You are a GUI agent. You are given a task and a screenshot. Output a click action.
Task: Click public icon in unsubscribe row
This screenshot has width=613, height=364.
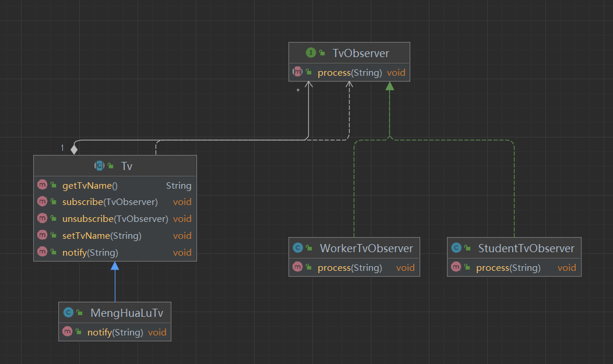pos(54,218)
